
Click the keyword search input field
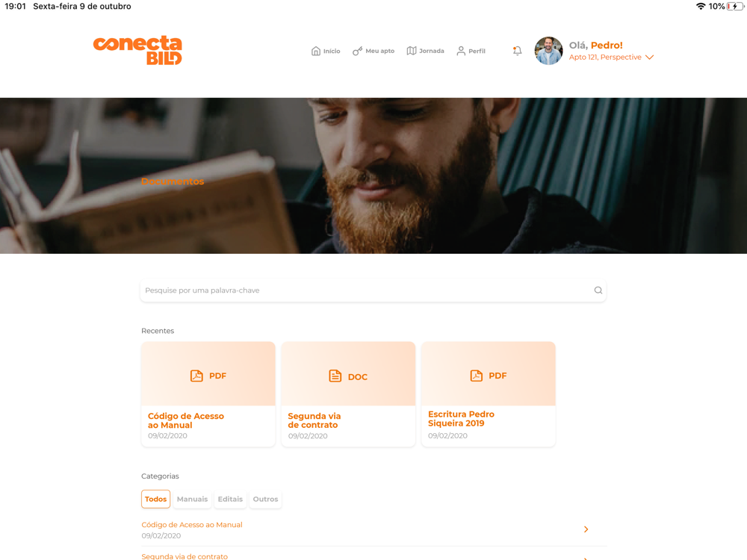(373, 290)
